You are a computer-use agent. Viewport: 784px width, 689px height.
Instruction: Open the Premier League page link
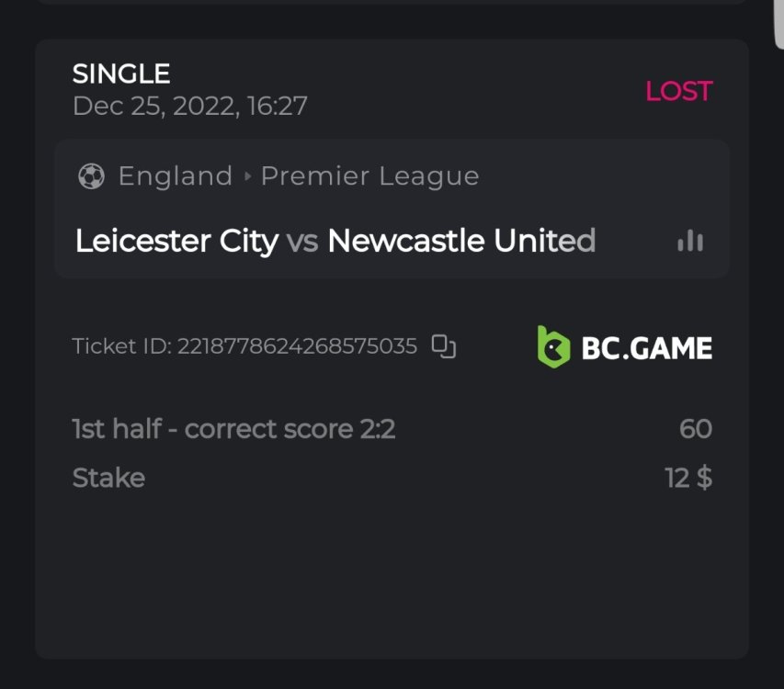click(370, 175)
